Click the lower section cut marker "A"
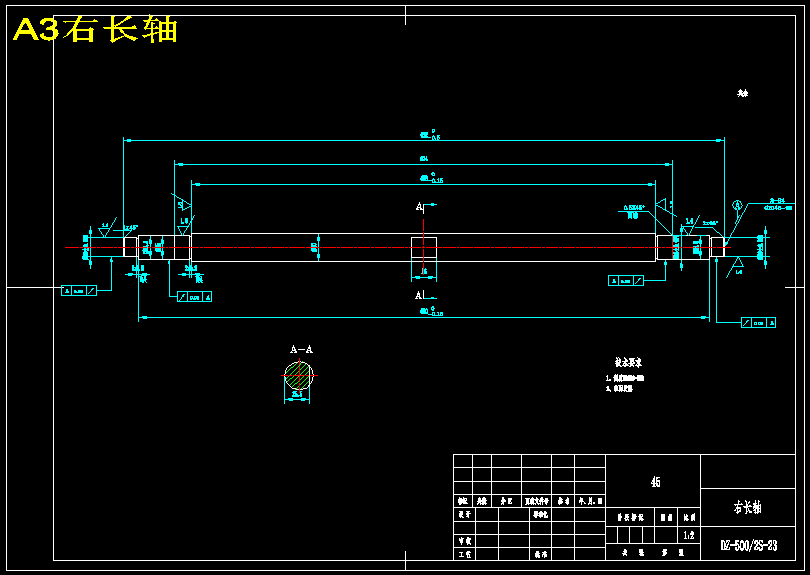The height and width of the screenshot is (575, 810). [x=419, y=296]
